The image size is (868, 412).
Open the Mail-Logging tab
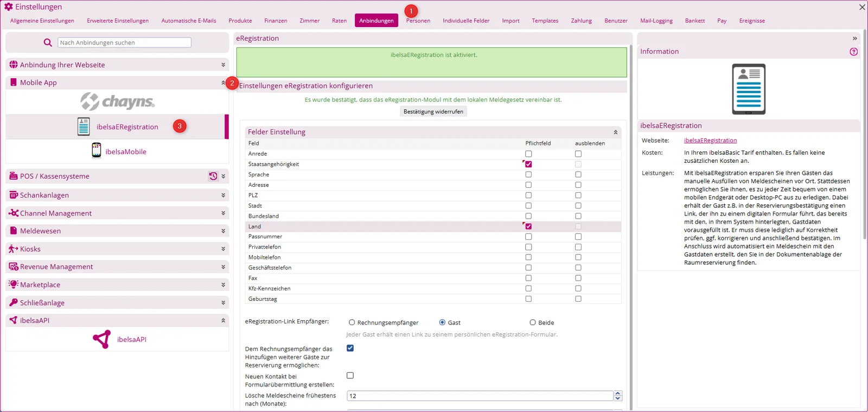(656, 21)
